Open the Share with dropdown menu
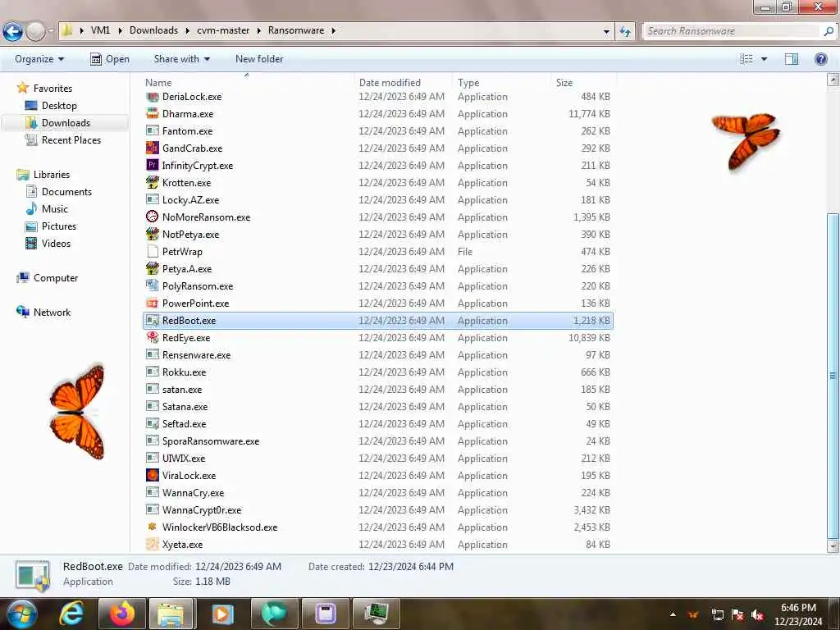 (181, 59)
